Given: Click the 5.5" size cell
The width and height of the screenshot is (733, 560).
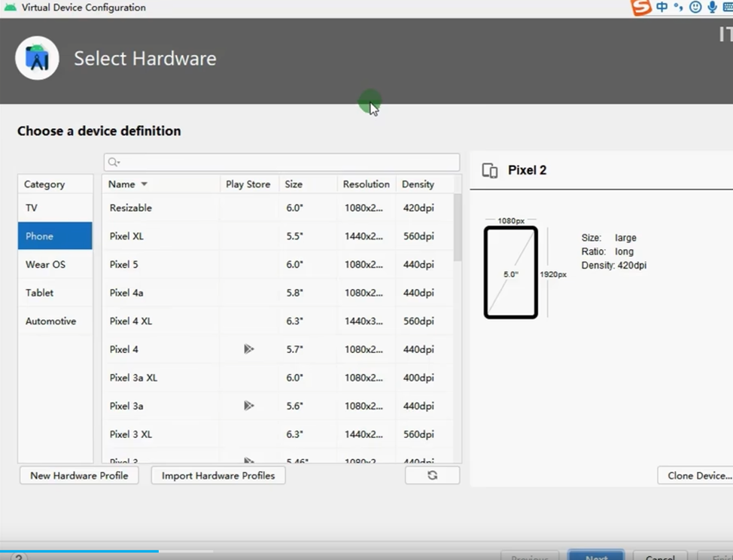Looking at the screenshot, I should 294,236.
